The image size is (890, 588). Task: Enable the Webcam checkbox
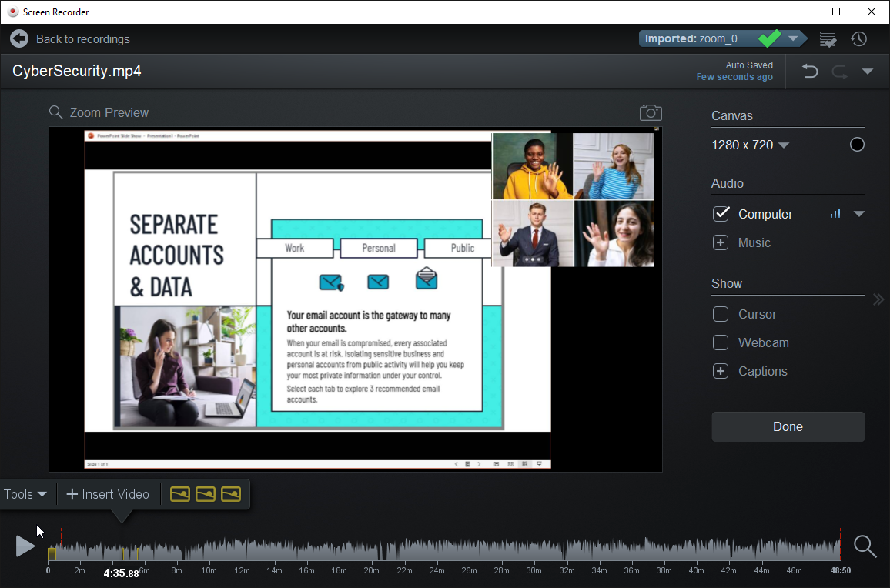pos(721,342)
